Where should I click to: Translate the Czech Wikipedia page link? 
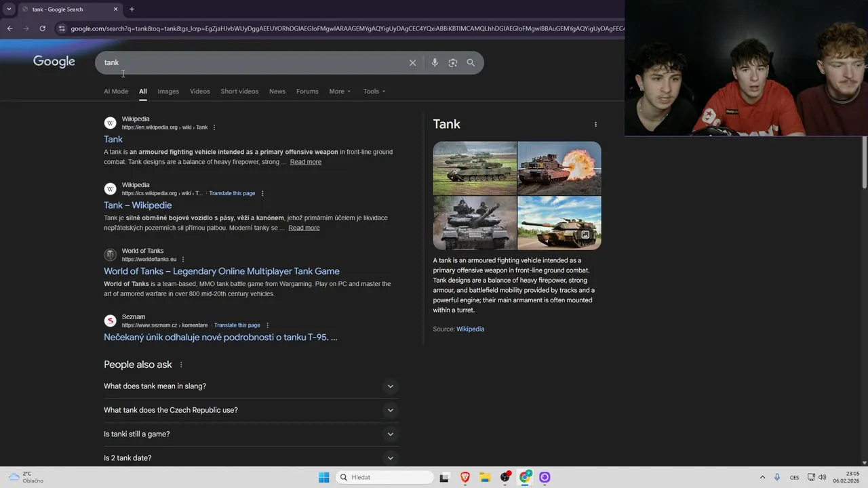tap(232, 193)
